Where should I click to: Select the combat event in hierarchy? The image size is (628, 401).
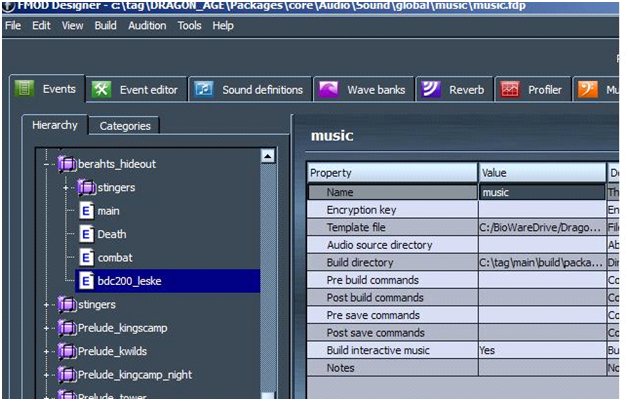coord(115,257)
